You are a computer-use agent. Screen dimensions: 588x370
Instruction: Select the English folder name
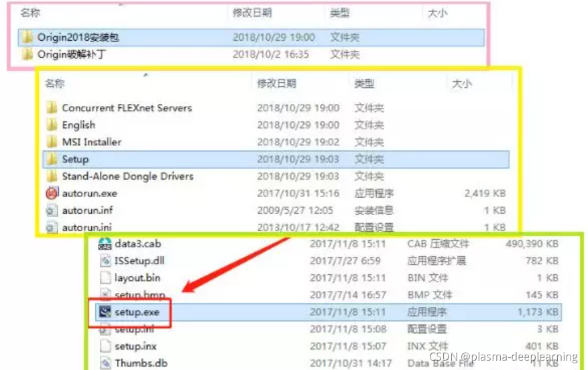[x=78, y=125]
